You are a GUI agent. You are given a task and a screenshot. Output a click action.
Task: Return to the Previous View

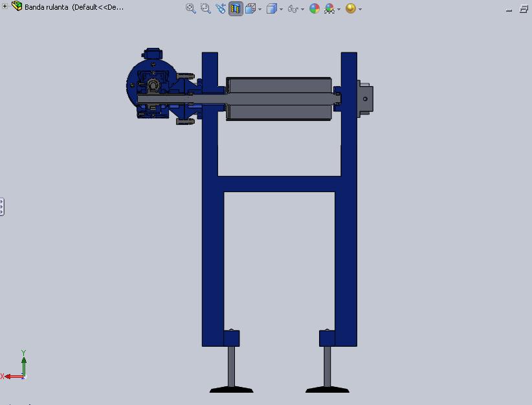coord(221,8)
